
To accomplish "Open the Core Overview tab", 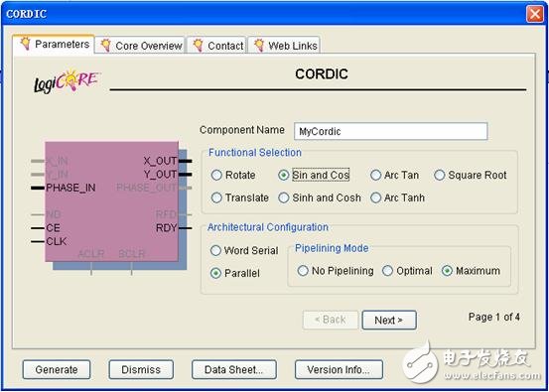I will tap(140, 46).
